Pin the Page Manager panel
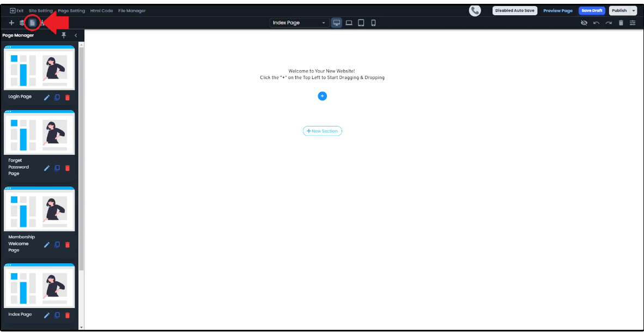644x332 pixels. [x=64, y=35]
